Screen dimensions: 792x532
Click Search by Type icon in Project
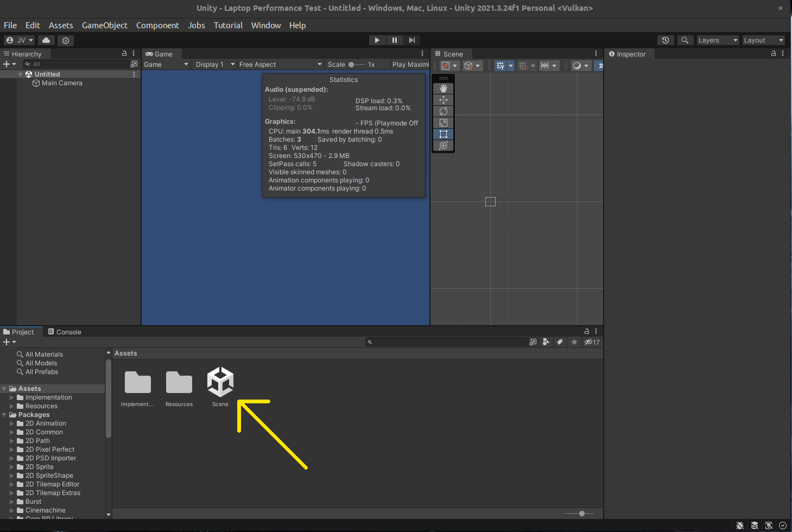(x=546, y=342)
